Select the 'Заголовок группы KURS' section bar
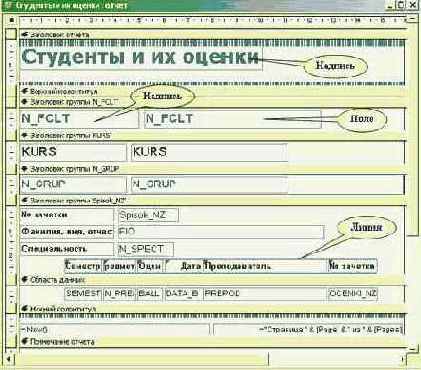Viewport: 421px width, 370px height. 213,136
